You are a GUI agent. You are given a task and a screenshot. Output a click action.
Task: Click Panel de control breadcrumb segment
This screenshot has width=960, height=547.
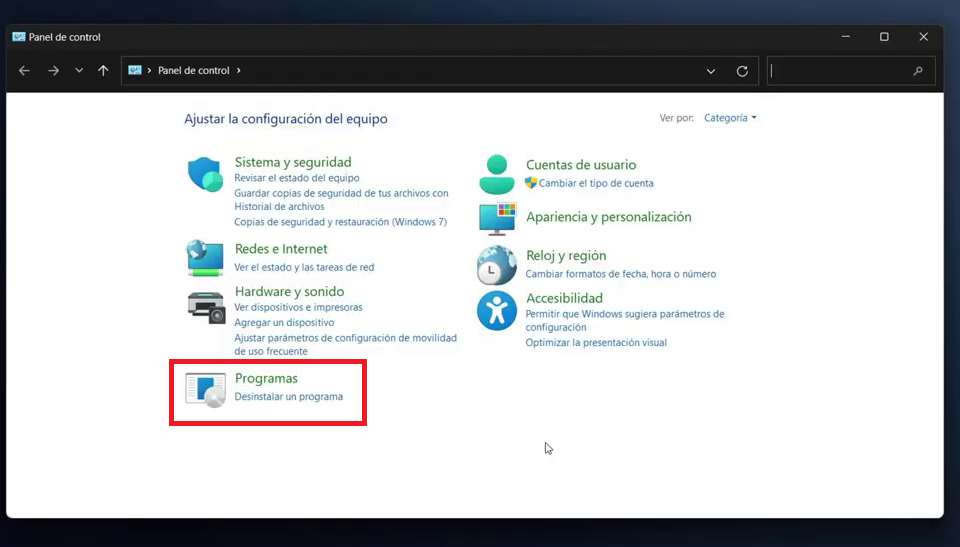coord(193,70)
